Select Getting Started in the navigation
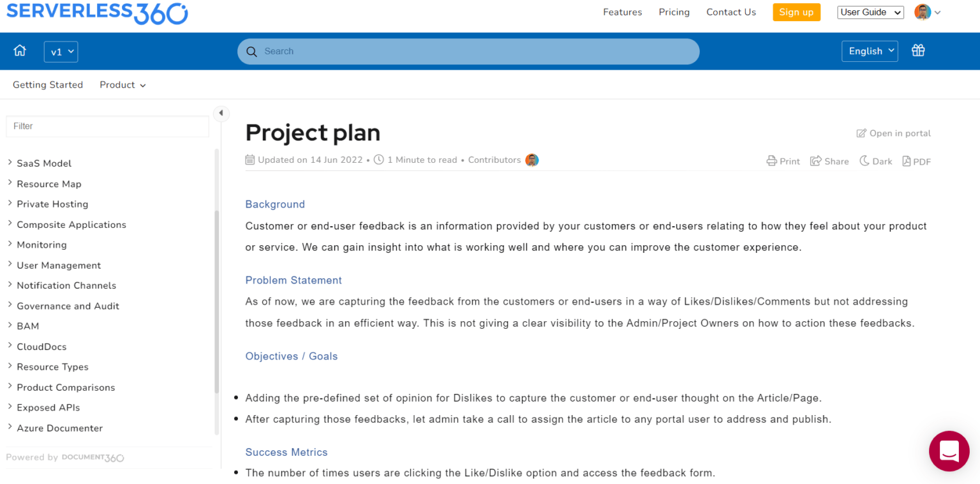 47,84
